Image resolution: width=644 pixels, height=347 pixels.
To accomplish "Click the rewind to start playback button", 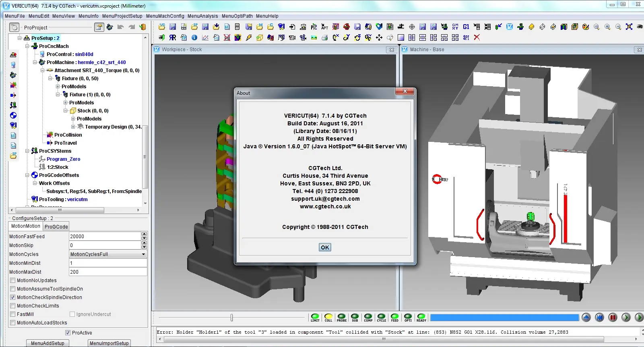I will [x=599, y=318].
